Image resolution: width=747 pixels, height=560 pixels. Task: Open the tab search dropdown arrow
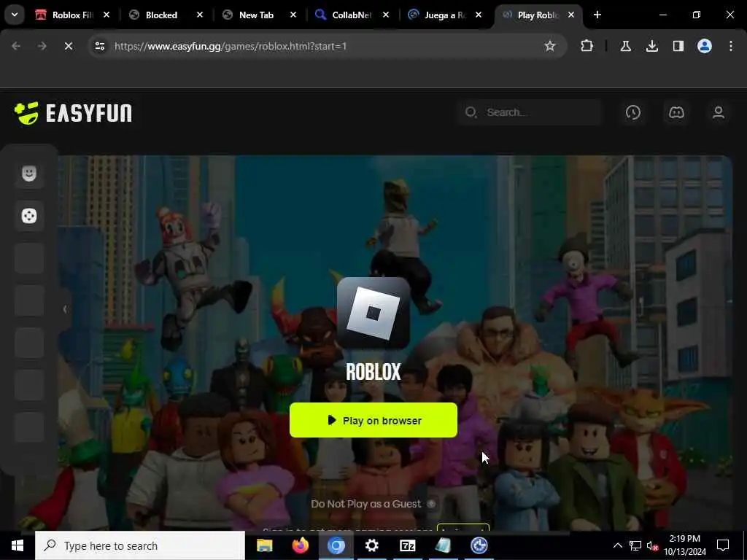15,15
